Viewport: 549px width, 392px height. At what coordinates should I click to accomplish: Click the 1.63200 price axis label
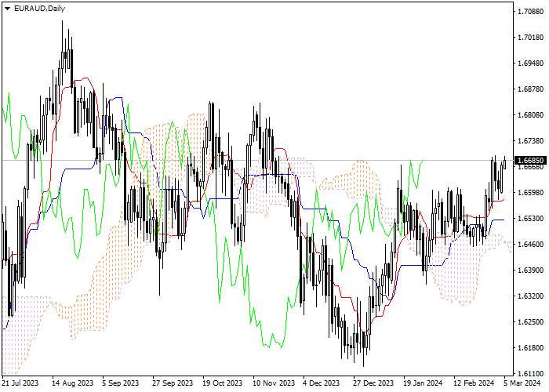point(530,296)
